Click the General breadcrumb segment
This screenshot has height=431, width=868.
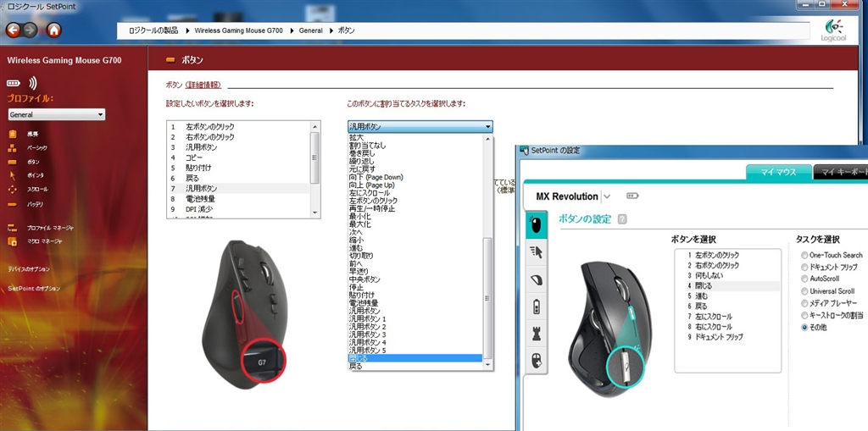[x=310, y=30]
